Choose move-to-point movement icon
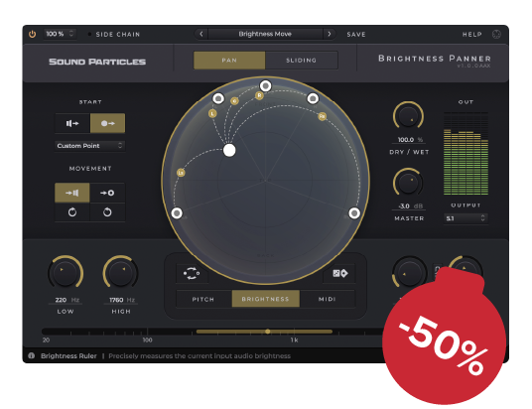The image size is (532, 409). point(107,193)
